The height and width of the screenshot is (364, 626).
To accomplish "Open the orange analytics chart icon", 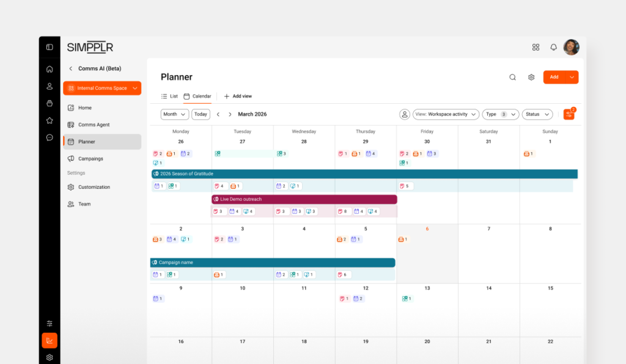I will pyautogui.click(x=50, y=340).
